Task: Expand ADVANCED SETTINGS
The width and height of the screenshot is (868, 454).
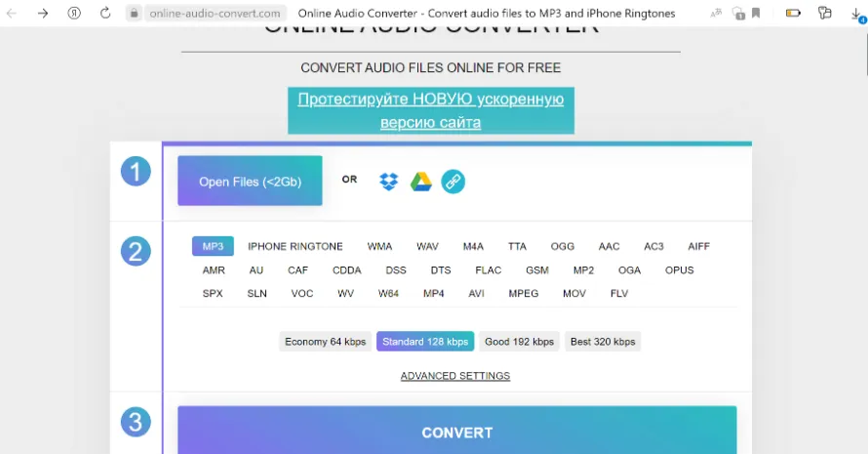Action: pos(455,375)
